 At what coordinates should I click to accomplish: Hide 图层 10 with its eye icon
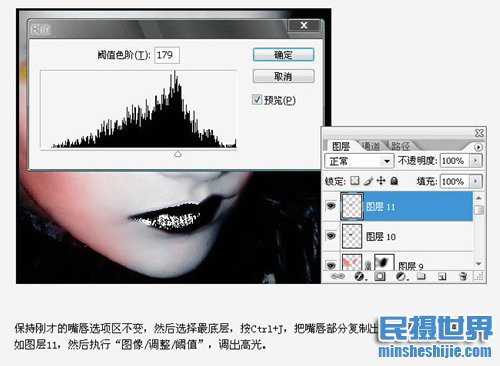331,236
